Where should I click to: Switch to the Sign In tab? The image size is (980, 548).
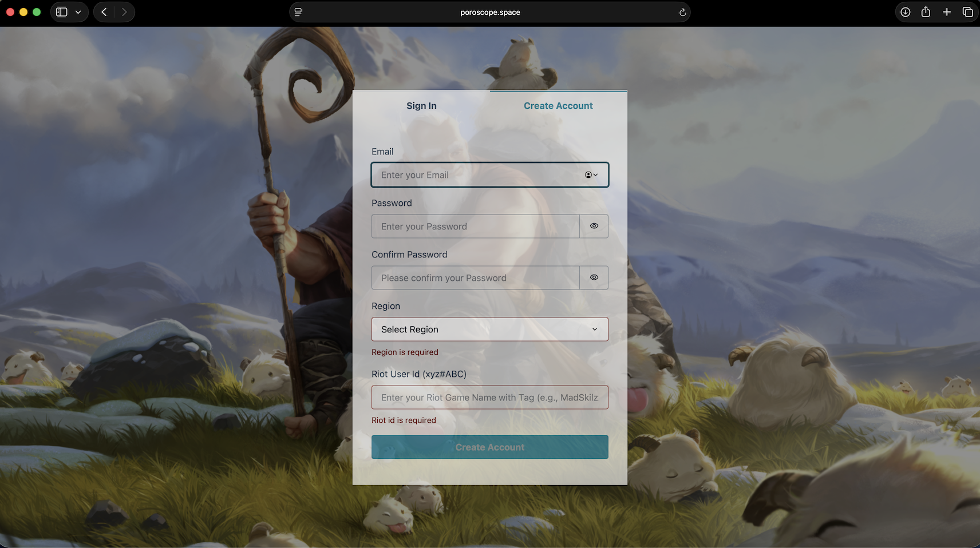tap(421, 106)
